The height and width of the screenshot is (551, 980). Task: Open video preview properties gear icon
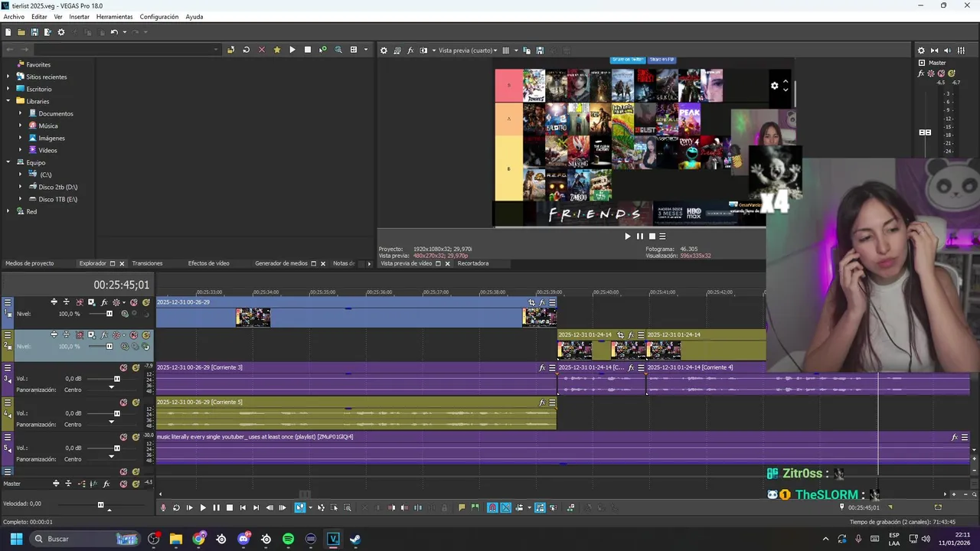point(384,51)
